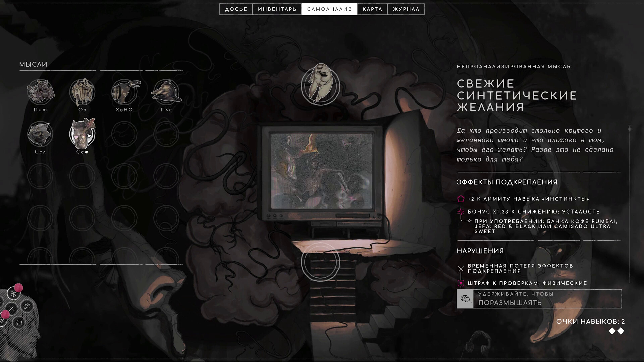Click the shield icon with pink notification dot
This screenshot has width=644, height=362.
pos(14,293)
